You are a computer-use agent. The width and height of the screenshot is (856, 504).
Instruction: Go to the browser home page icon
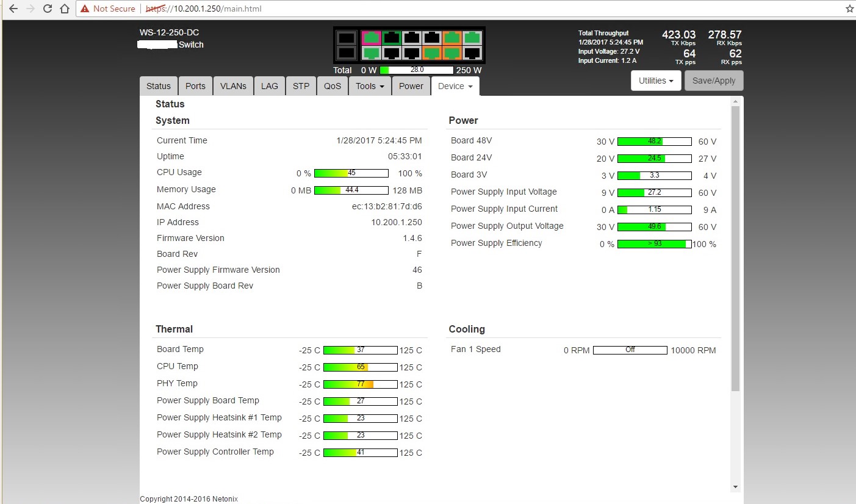(x=64, y=9)
